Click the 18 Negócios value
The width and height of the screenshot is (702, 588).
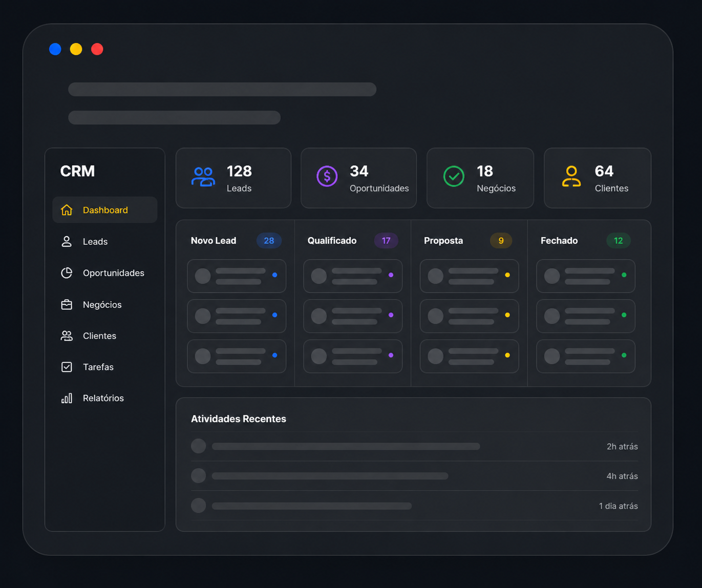(x=485, y=171)
